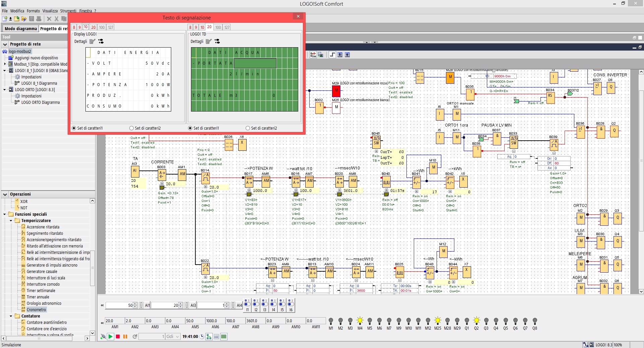The height and width of the screenshot is (348, 644).
Task: Collapse the Operazioni section
Action: (x=5, y=194)
